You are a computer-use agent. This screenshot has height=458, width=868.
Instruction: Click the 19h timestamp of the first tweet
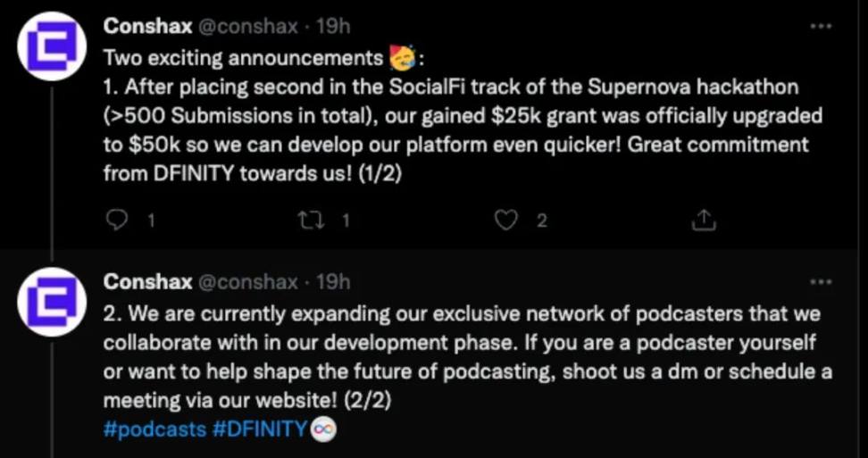(x=333, y=27)
